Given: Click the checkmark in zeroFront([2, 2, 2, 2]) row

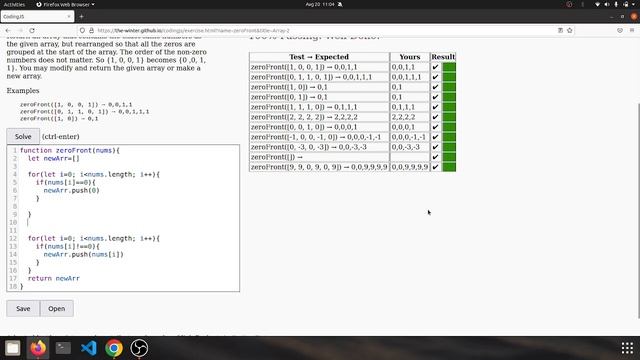Looking at the screenshot, I should [436, 117].
